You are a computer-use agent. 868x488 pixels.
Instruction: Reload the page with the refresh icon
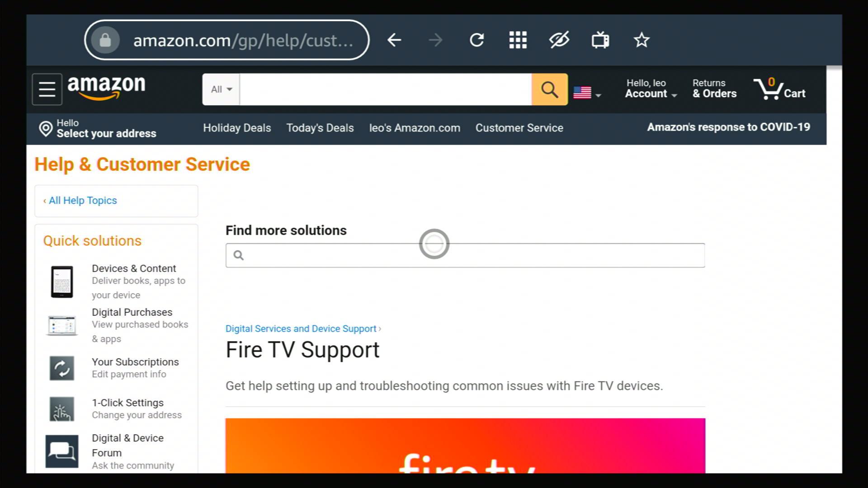point(476,40)
